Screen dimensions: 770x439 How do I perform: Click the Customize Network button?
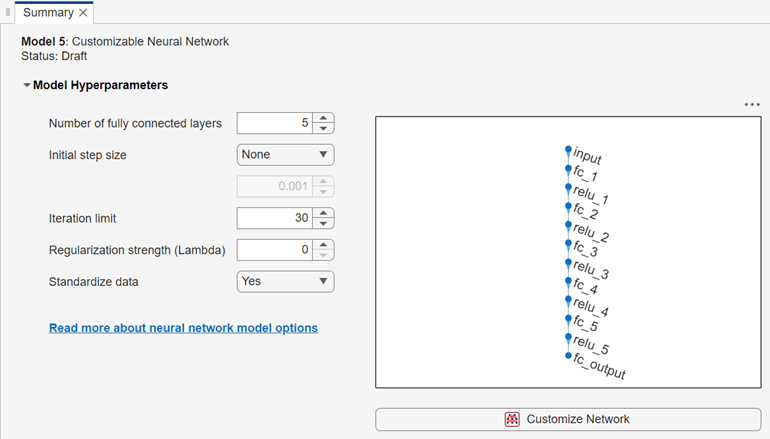[568, 419]
